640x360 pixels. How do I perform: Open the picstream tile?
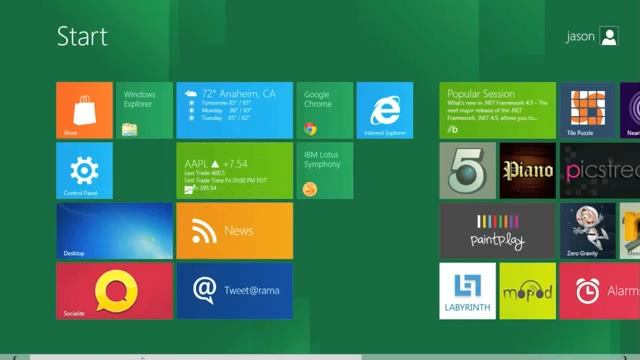(600, 171)
